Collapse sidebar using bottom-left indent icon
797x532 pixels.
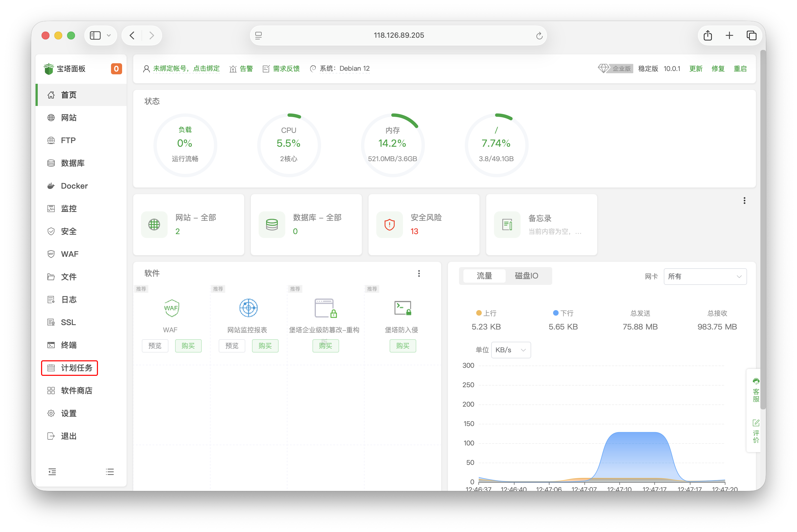click(52, 472)
